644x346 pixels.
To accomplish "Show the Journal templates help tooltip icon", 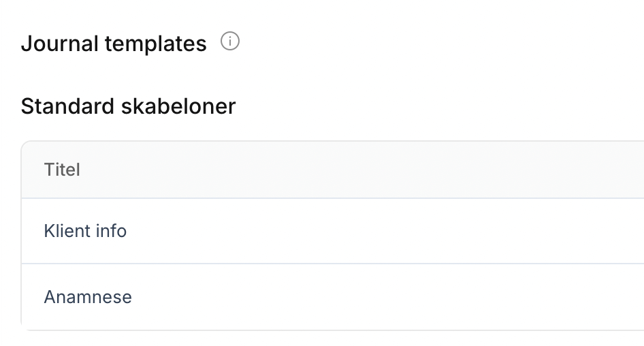I will [x=231, y=42].
